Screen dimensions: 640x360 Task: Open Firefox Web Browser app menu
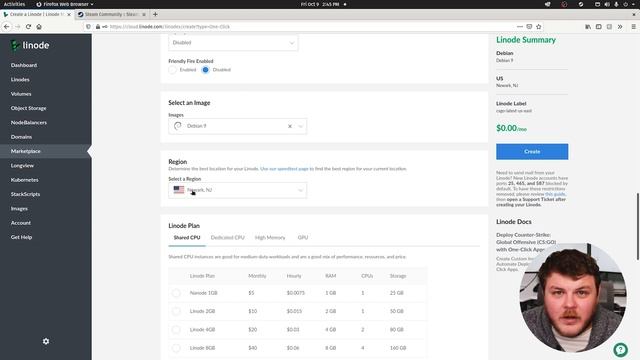(x=65, y=4)
